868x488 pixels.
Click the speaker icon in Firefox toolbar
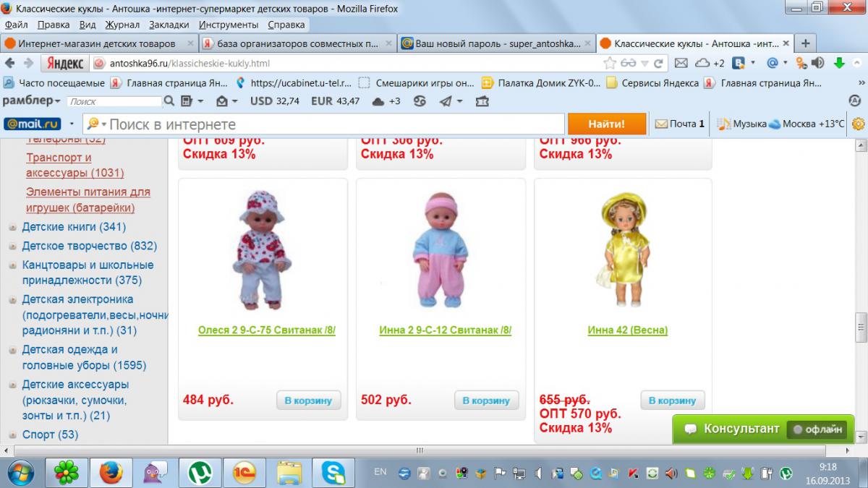pyautogui.click(x=817, y=63)
